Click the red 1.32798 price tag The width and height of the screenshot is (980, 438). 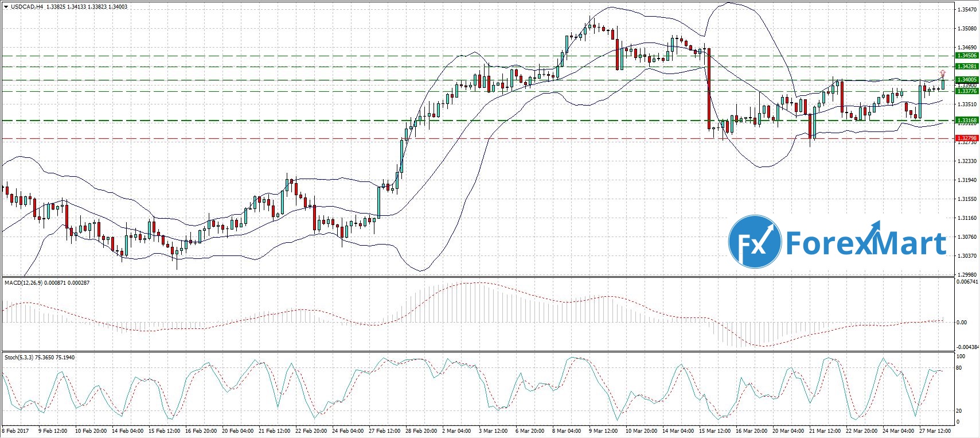tap(966, 138)
